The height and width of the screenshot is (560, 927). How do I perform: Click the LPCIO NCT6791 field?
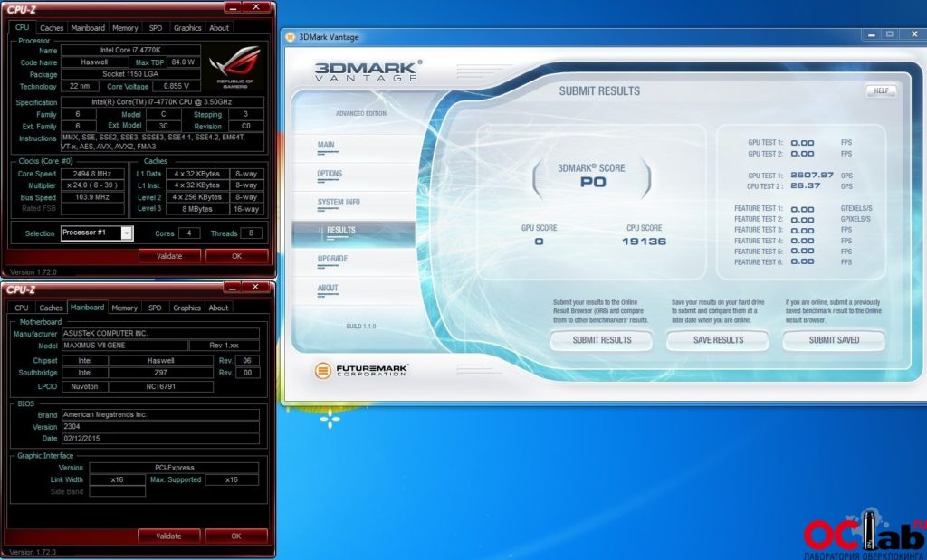[x=161, y=386]
